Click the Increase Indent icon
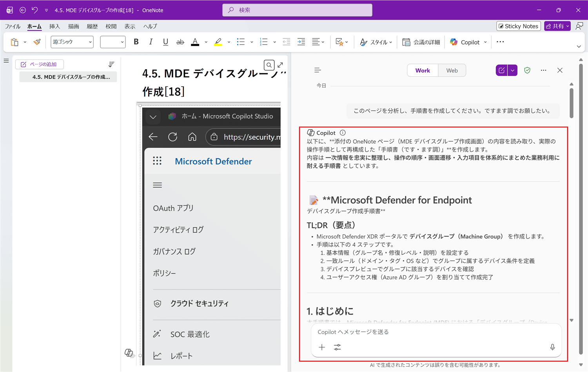The height and width of the screenshot is (372, 588). [301, 42]
